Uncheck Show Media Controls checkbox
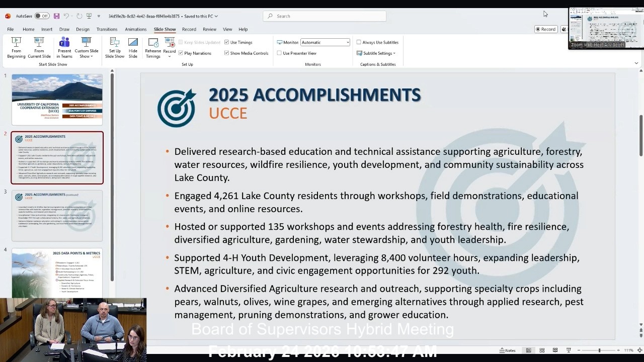The height and width of the screenshot is (362, 644). 227,53
